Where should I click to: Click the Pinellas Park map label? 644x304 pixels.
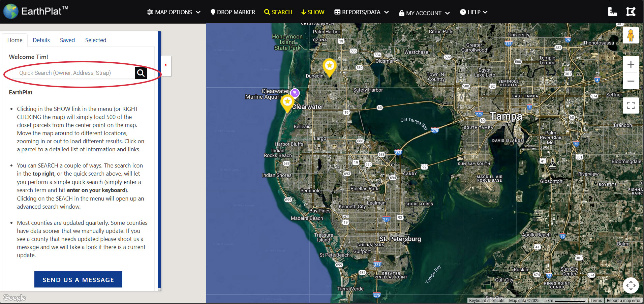[364, 188]
